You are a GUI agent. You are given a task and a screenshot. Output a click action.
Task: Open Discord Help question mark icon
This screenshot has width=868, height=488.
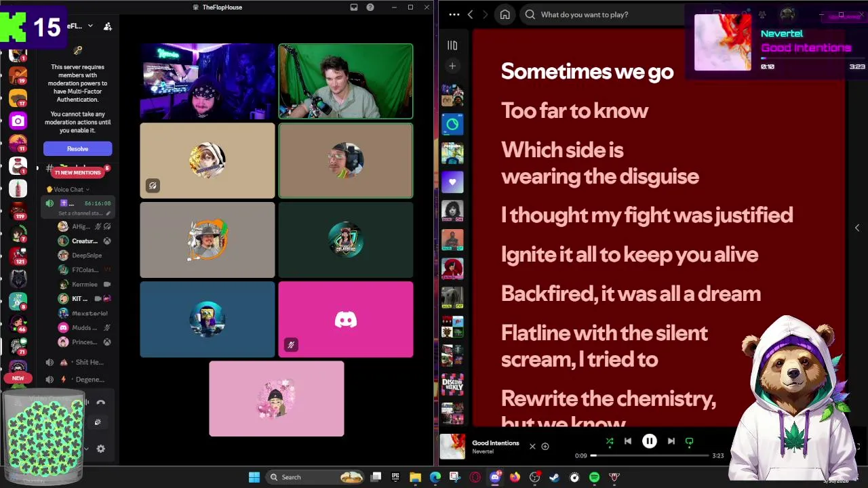370,7
